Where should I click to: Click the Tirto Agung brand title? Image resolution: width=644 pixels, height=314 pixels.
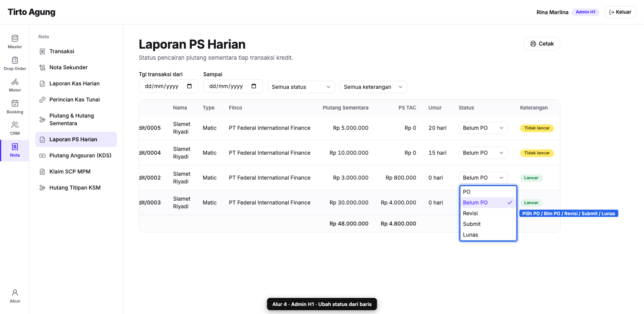coord(31,12)
